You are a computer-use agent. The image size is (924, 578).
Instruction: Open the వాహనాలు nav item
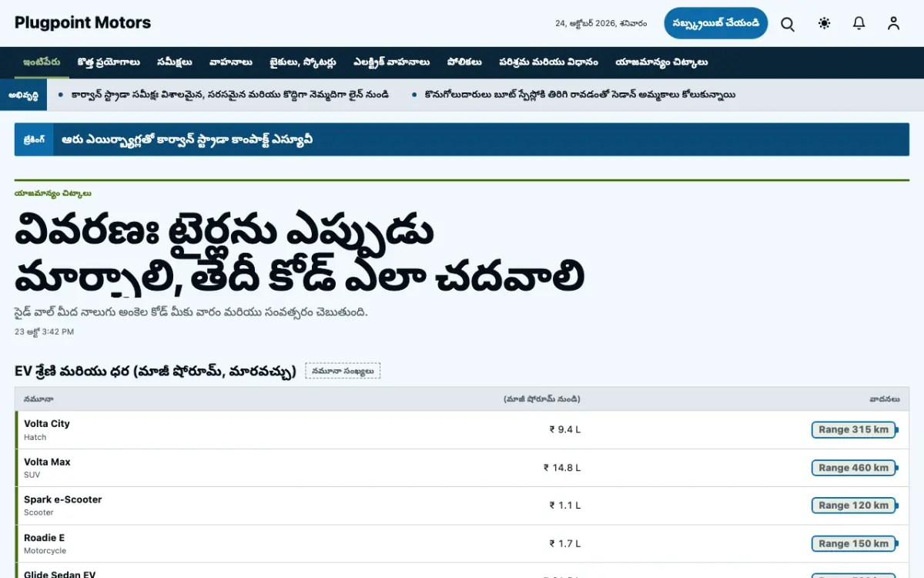pyautogui.click(x=230, y=62)
